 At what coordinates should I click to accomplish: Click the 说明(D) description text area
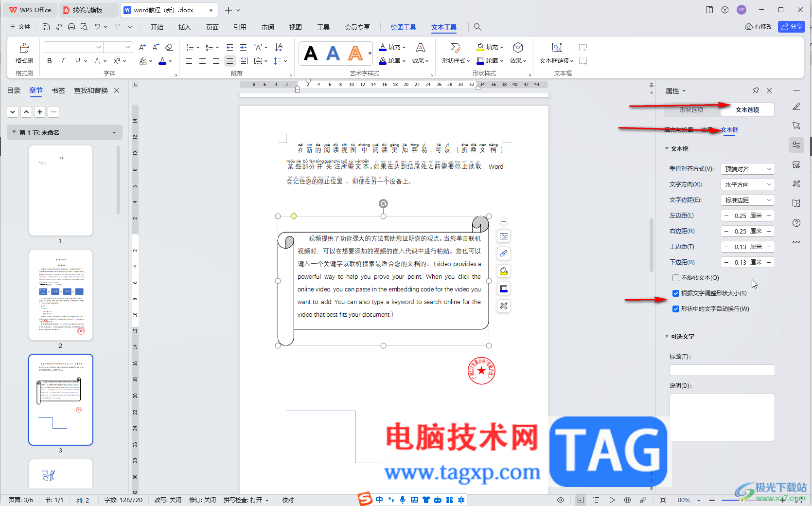coord(722,417)
